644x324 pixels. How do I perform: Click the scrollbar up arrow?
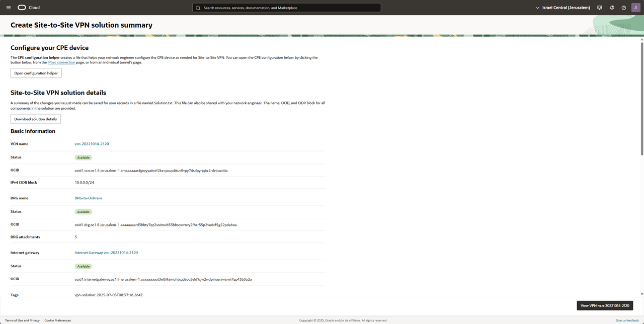coord(641,39)
